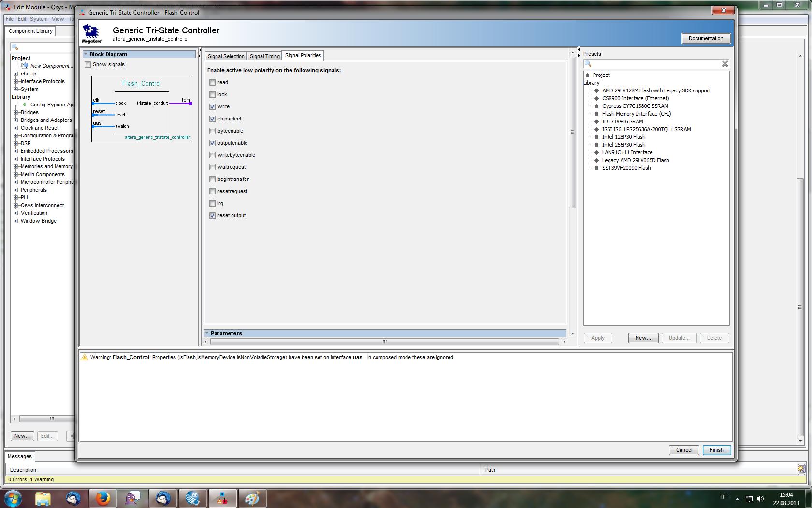Expand the Parameters section triangle
The height and width of the screenshot is (508, 812).
tap(207, 333)
